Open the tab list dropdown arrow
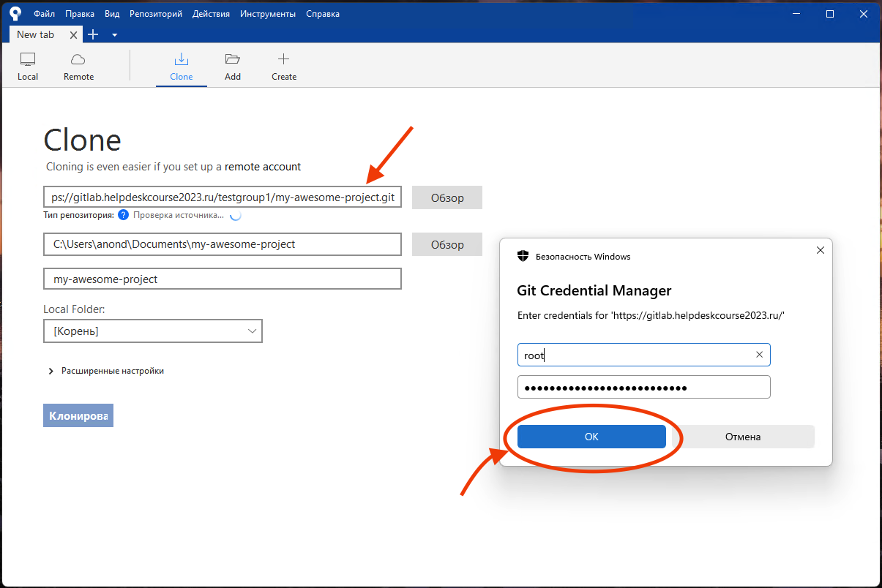Screen dimensions: 882x588 [114, 34]
